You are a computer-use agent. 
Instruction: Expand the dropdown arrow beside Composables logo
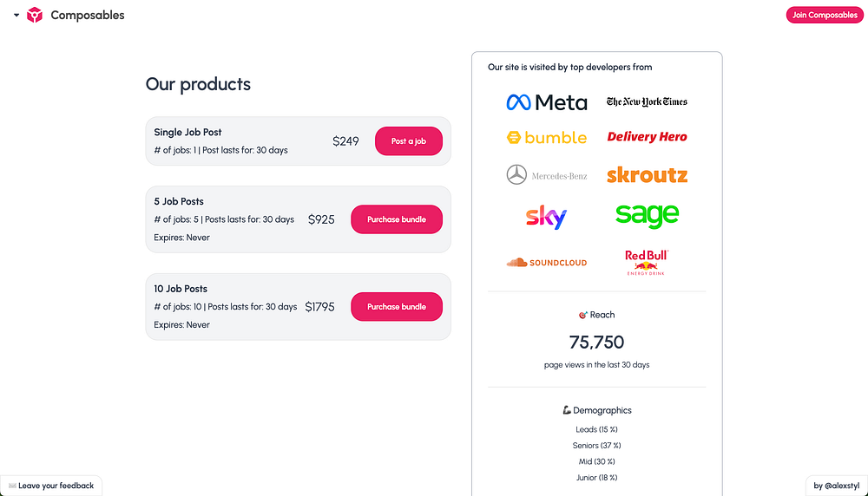pyautogui.click(x=16, y=15)
